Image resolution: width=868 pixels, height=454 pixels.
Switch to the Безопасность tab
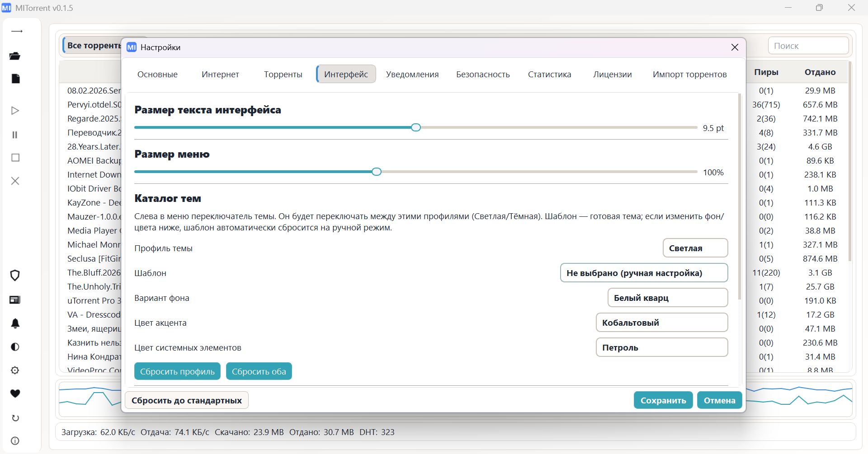coord(483,75)
